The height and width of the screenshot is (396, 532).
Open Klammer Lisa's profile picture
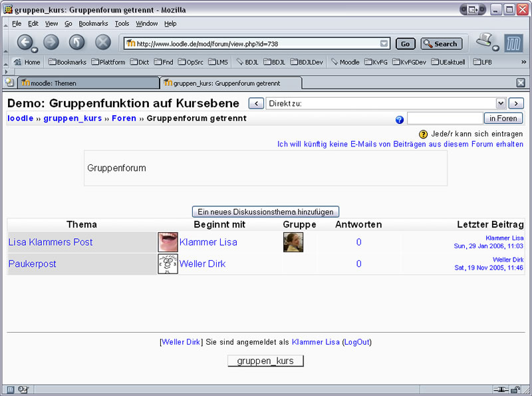[168, 242]
